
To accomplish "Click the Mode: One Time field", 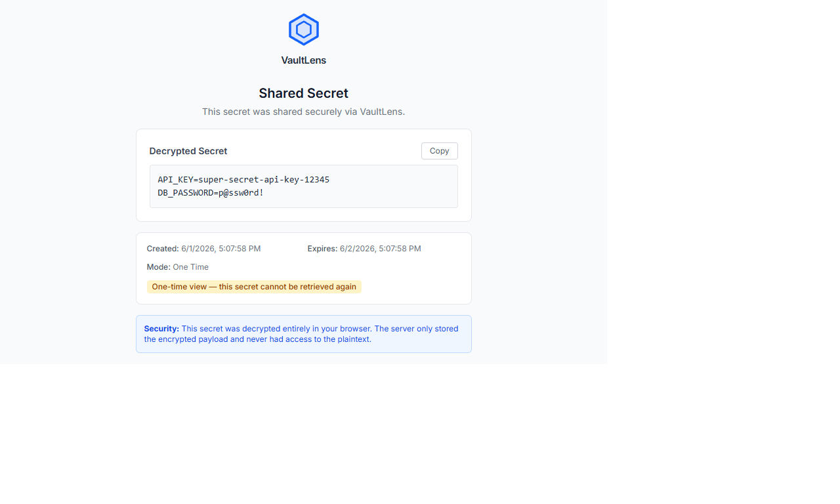I will tap(178, 267).
